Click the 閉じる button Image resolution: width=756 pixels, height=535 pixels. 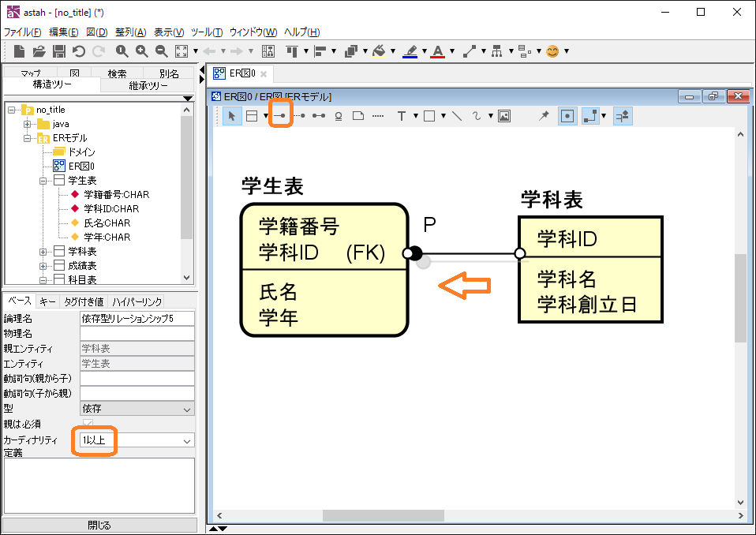[x=99, y=525]
